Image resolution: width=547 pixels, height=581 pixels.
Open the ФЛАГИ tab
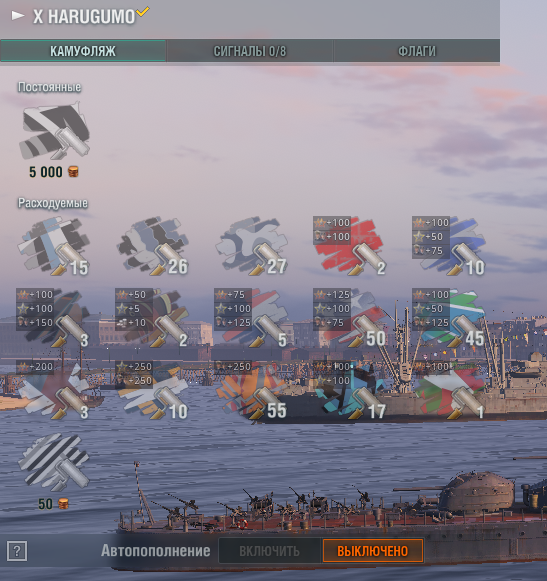point(417,51)
